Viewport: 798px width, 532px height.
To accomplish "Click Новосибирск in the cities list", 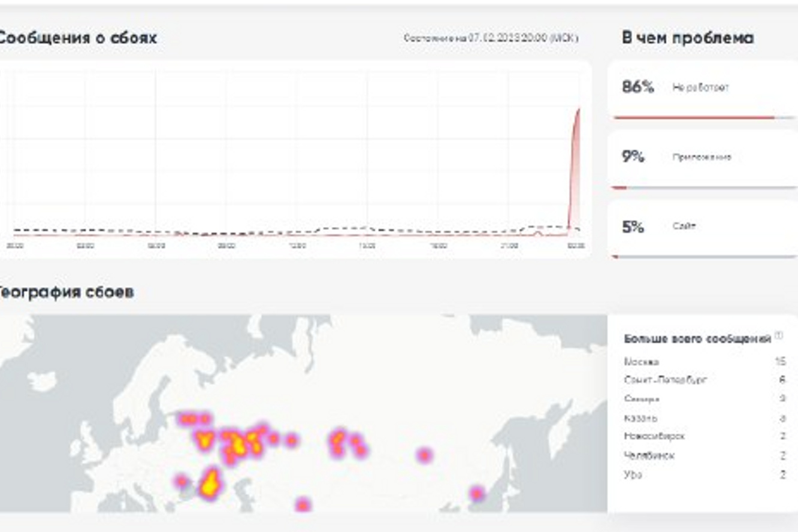I will (x=654, y=436).
